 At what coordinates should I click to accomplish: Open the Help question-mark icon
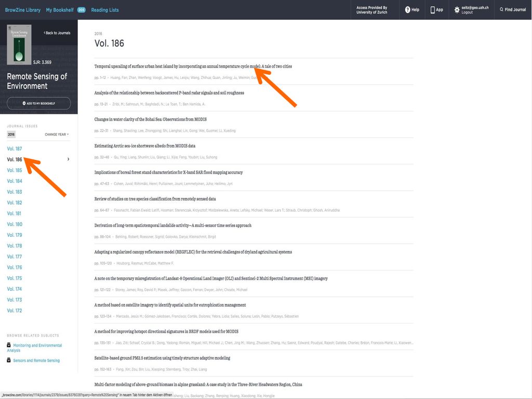click(x=407, y=10)
